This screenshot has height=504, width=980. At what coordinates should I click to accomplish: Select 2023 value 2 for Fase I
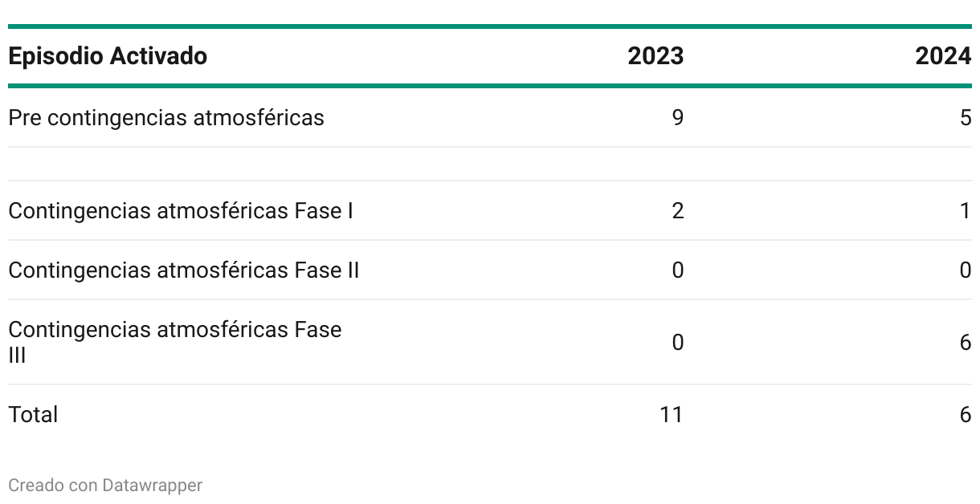pyautogui.click(x=677, y=211)
